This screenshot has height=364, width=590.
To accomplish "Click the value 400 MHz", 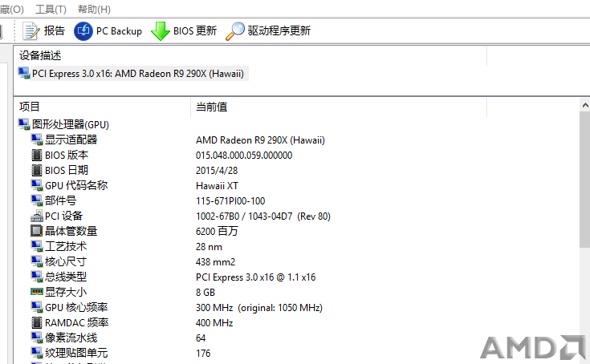I will click(x=214, y=322).
